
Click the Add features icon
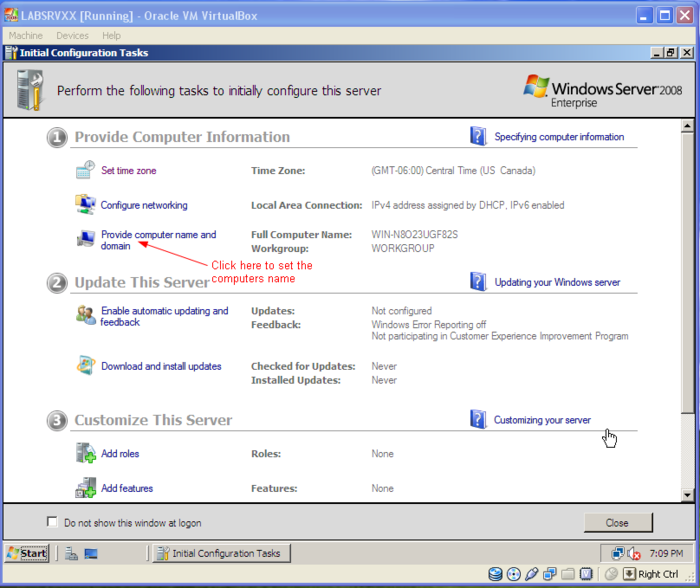coord(85,488)
